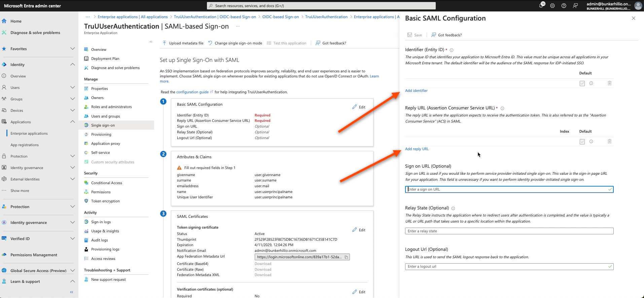Screen dimensions: 644x298
Task: Click Upload metadata file
Action: click(183, 43)
